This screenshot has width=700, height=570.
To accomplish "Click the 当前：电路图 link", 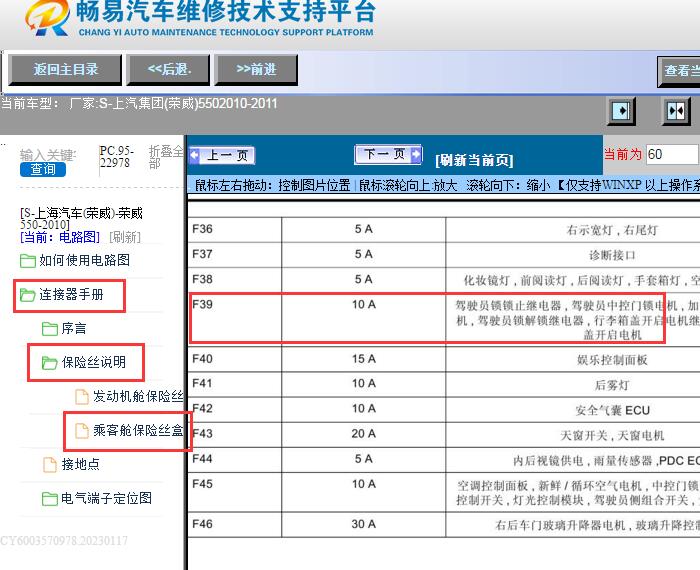I will pos(60,237).
